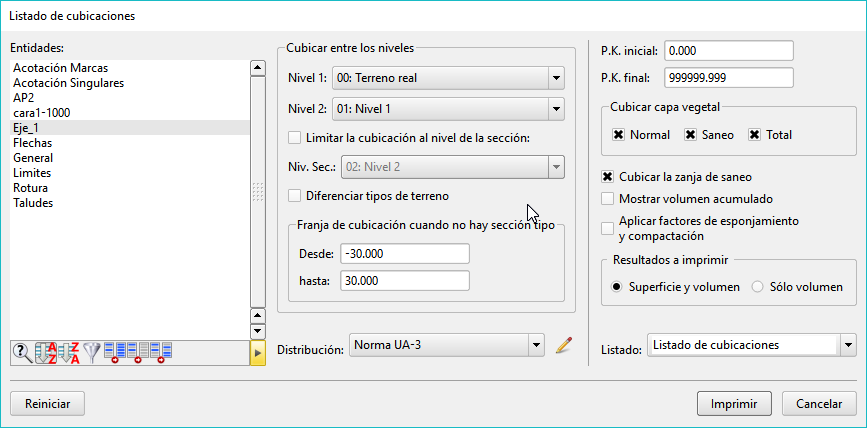This screenshot has width=867, height=428.
Task: Select entity AP2
Action: [x=129, y=98]
